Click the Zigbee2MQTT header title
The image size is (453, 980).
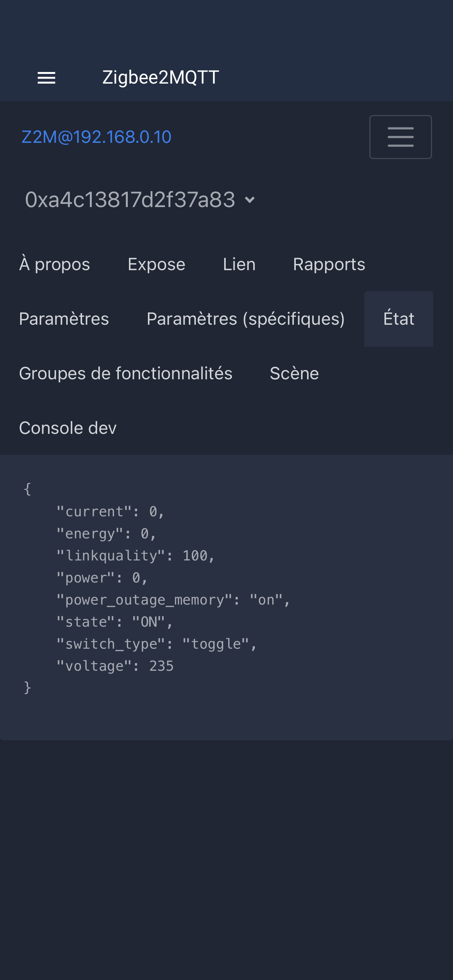(x=161, y=77)
